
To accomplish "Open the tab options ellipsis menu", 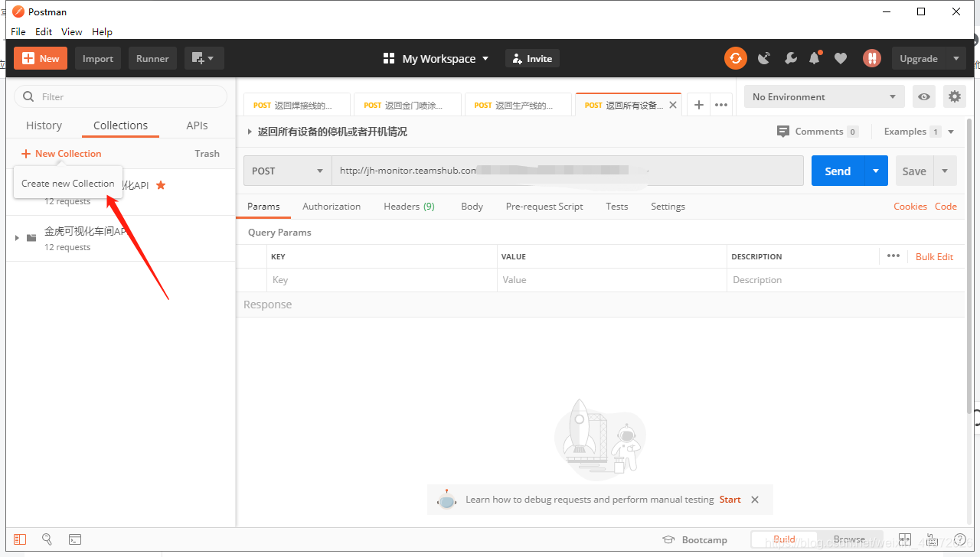I will click(x=721, y=105).
